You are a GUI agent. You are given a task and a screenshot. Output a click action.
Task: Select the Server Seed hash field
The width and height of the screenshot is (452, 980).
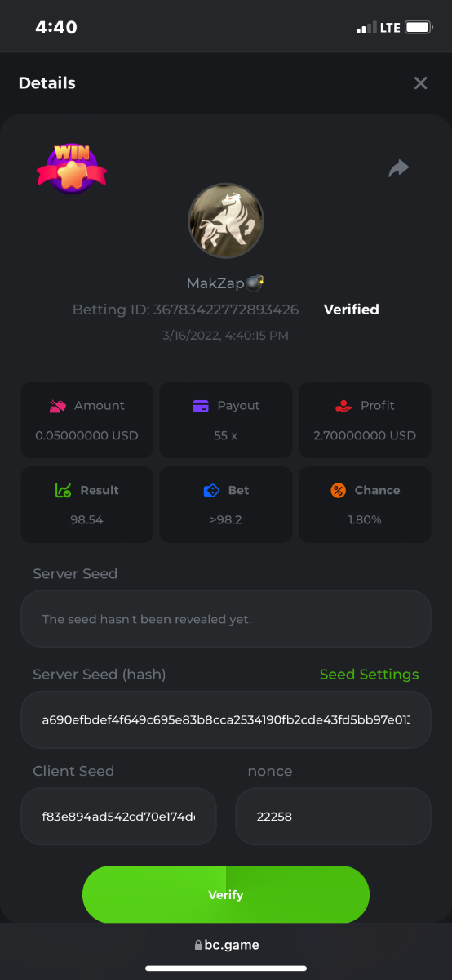pyautogui.click(x=226, y=720)
